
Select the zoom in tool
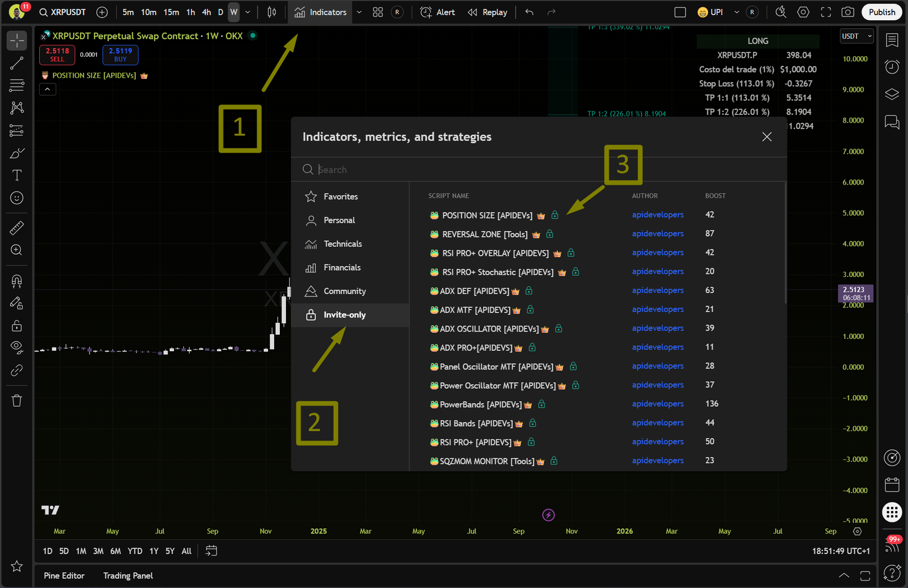17,250
